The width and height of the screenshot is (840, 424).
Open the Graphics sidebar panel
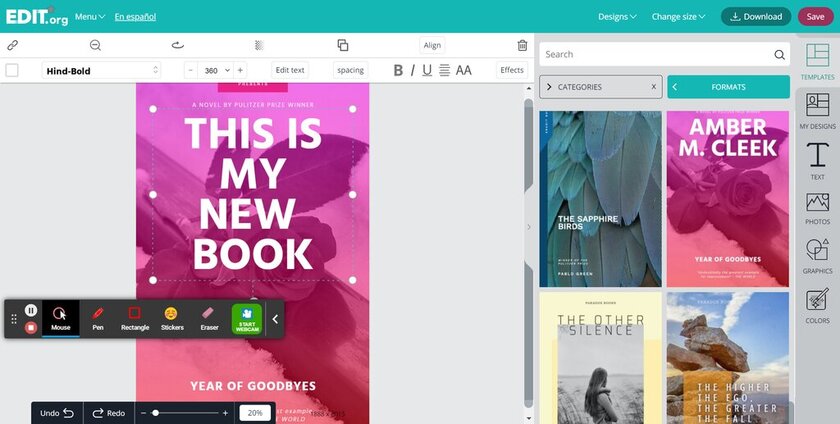817,256
